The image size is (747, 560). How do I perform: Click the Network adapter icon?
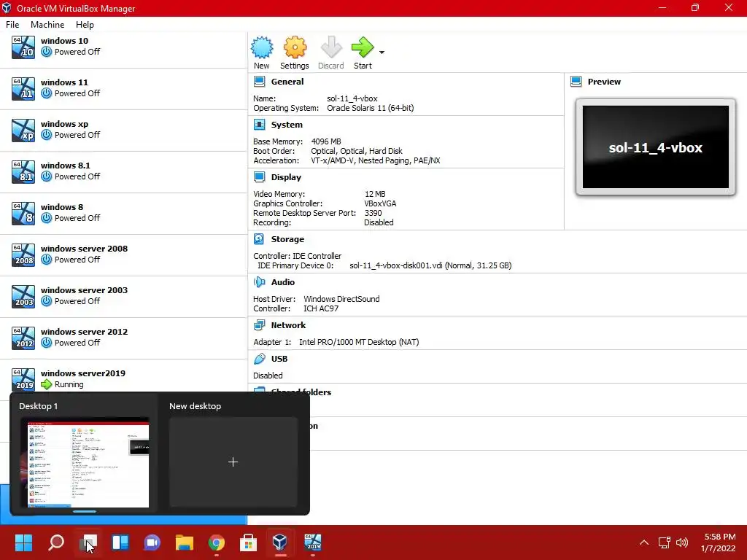(259, 325)
